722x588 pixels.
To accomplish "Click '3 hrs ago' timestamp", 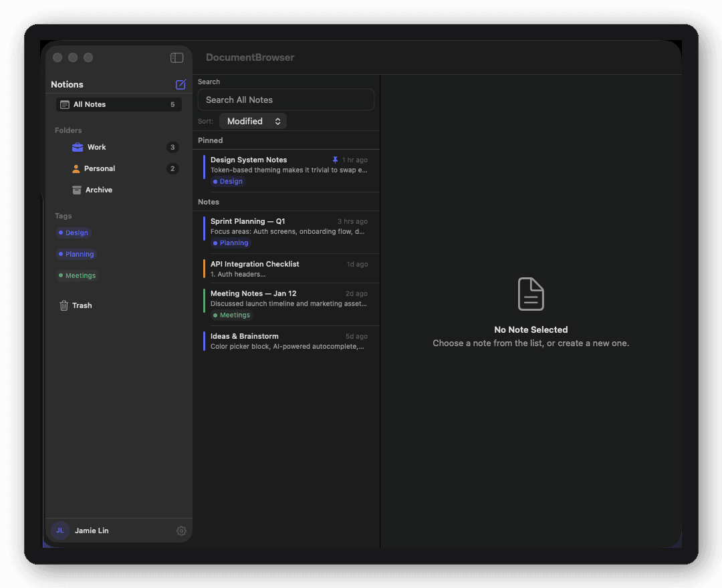I will click(352, 221).
